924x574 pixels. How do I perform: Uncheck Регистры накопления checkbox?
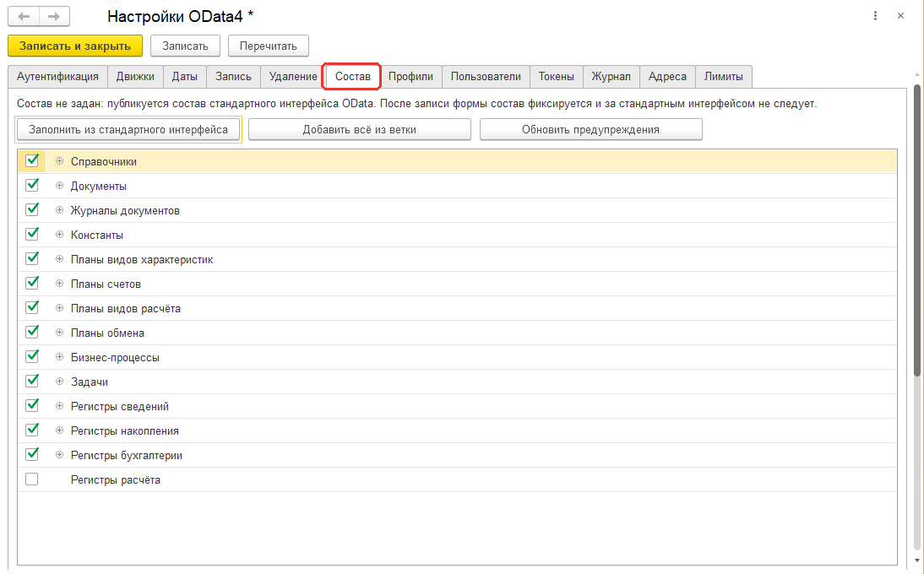[32, 430]
